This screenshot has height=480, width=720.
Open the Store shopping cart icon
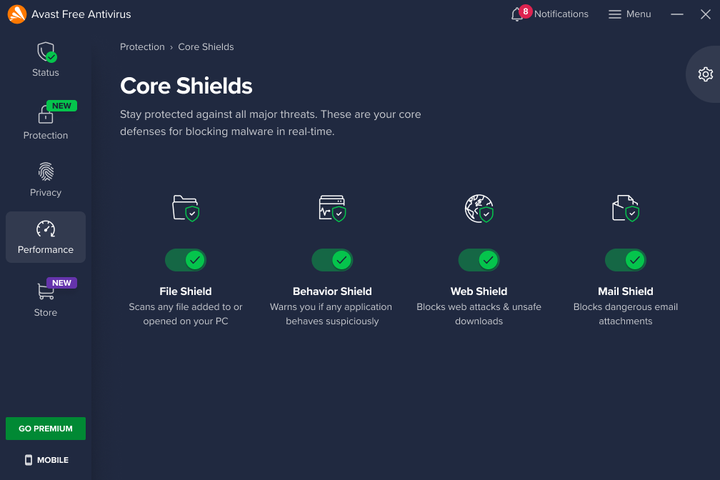coord(45,291)
